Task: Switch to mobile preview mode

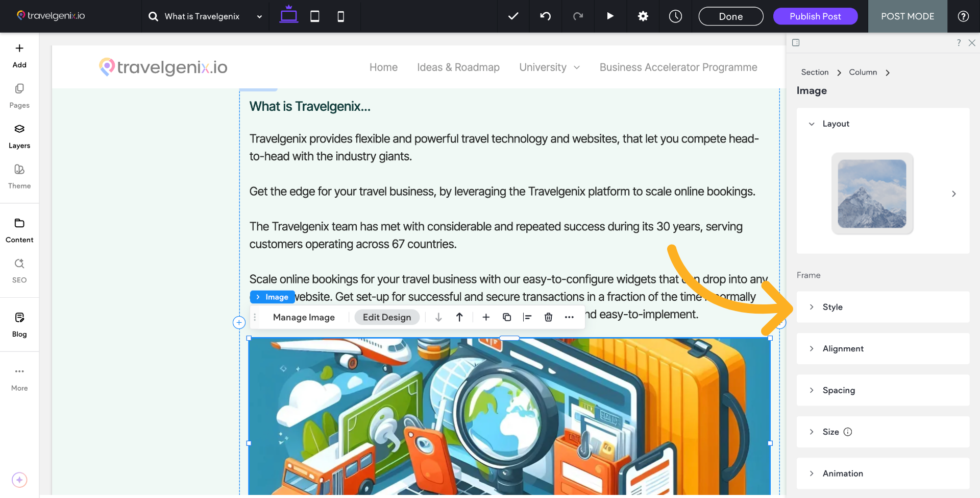Action: [x=340, y=16]
